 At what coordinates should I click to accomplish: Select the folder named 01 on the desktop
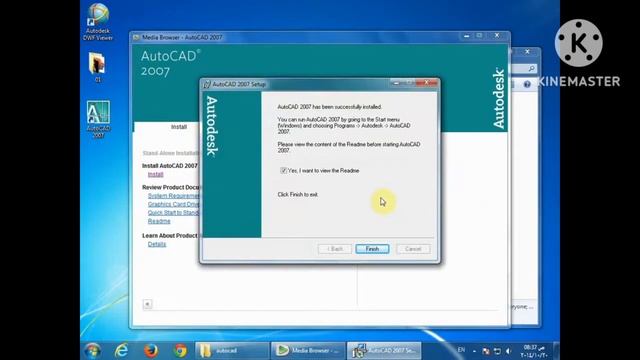point(97,67)
